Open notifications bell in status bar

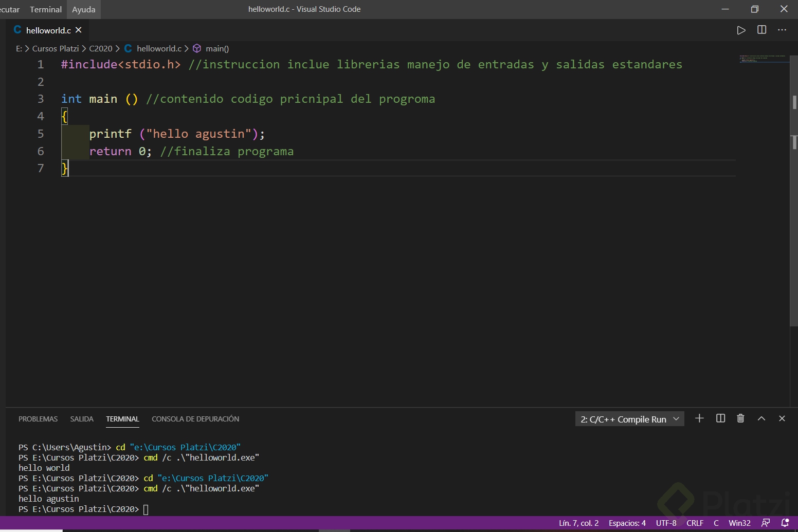(785, 523)
